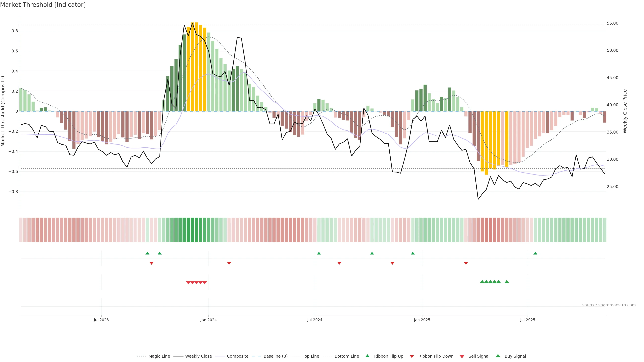Click the Market Threshold [Indicator] chart title

(43, 5)
